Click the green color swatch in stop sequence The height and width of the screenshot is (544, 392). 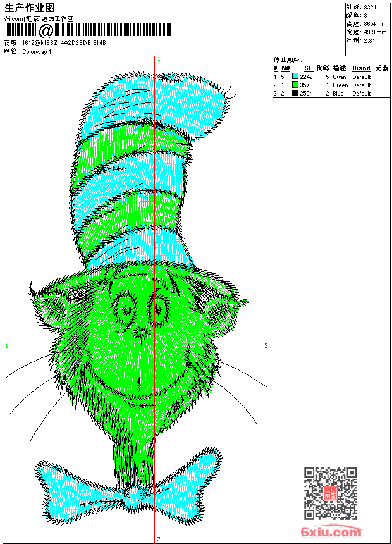pos(295,85)
